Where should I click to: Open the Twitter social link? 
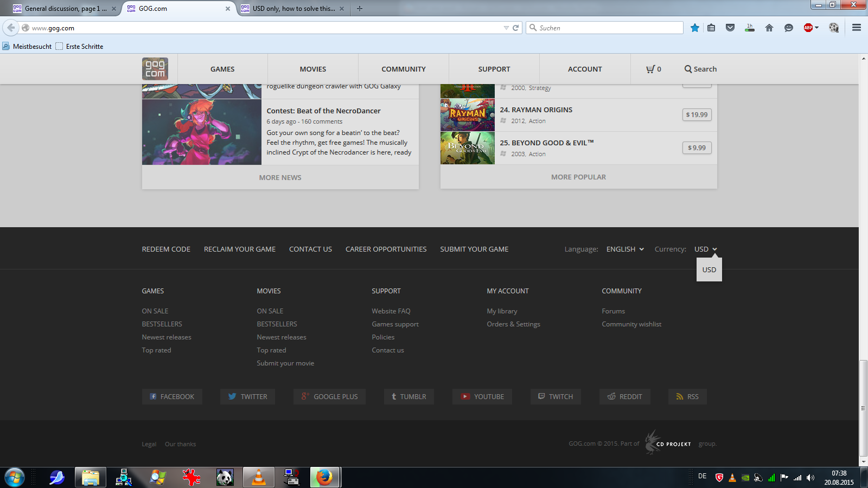coord(247,396)
